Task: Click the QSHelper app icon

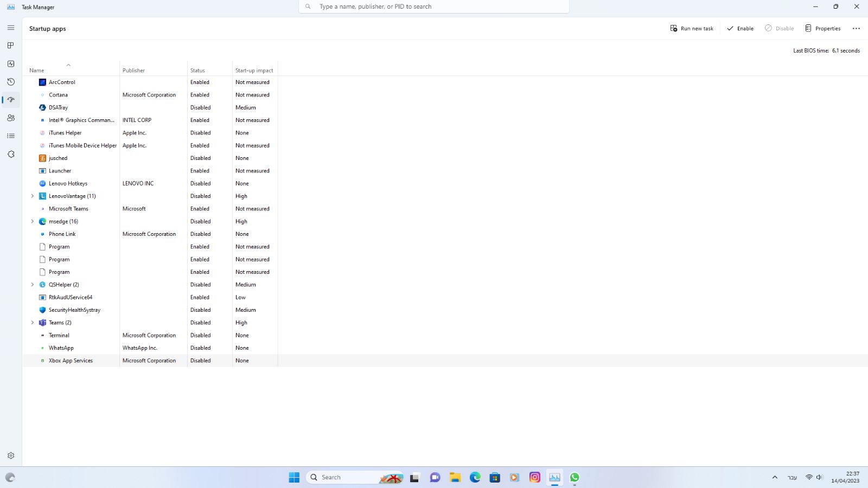Action: [x=42, y=285]
